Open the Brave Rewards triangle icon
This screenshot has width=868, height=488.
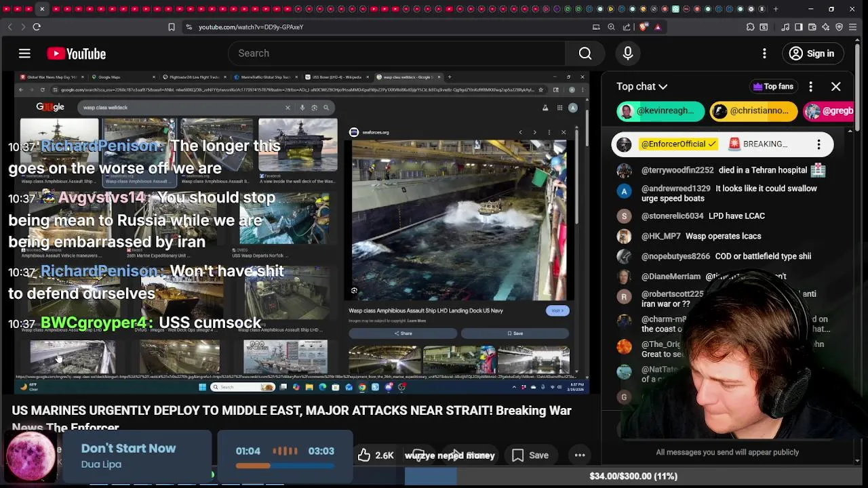click(x=658, y=27)
